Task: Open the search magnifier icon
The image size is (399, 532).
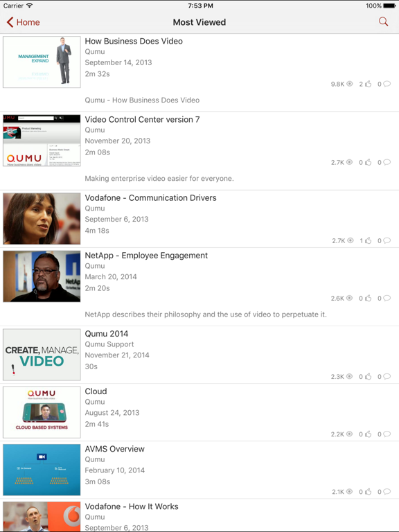Action: (383, 22)
